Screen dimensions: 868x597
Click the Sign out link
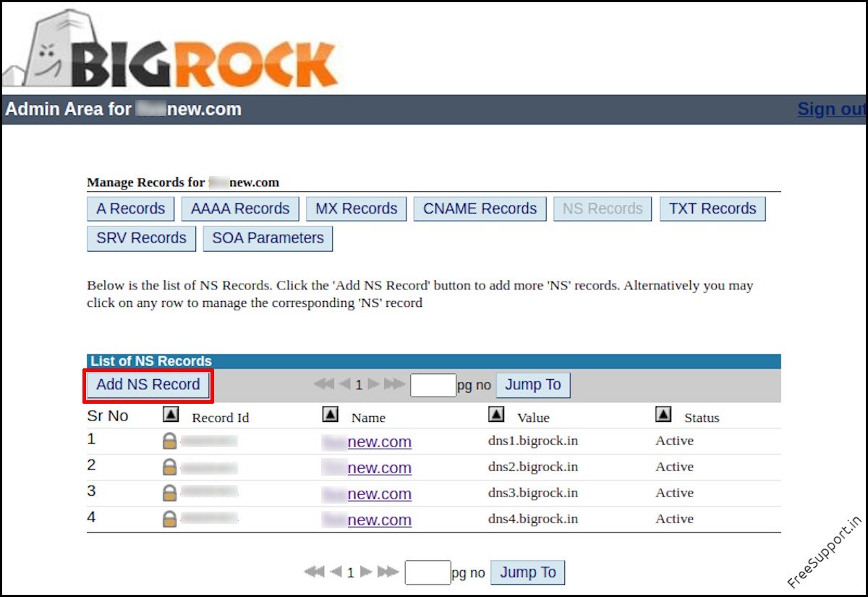(x=832, y=109)
